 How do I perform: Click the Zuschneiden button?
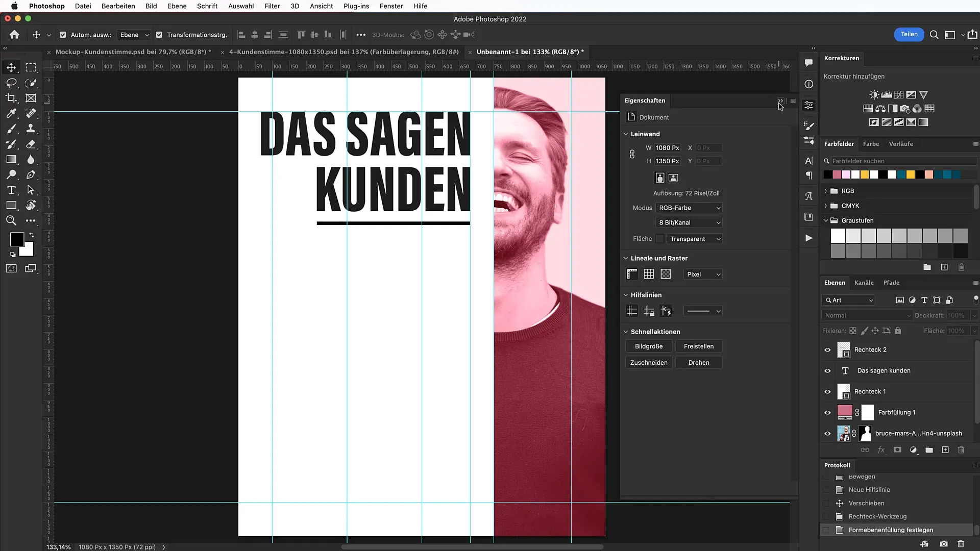pyautogui.click(x=649, y=363)
